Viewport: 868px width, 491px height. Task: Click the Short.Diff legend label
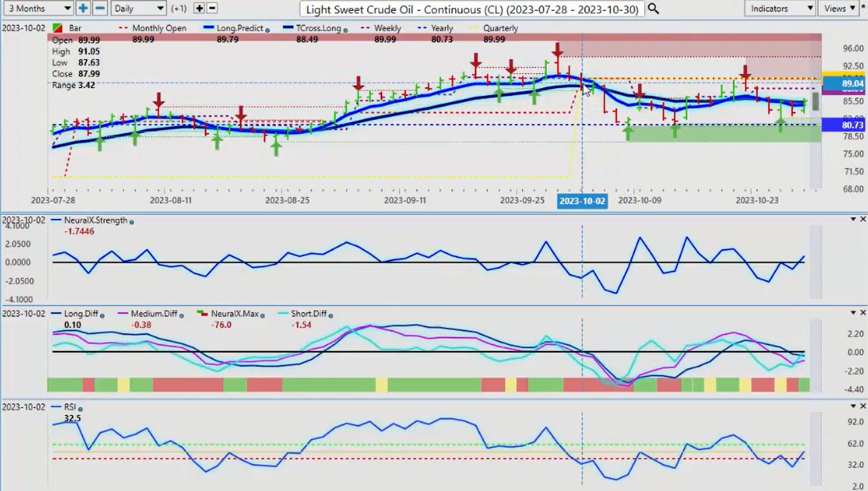coord(308,314)
